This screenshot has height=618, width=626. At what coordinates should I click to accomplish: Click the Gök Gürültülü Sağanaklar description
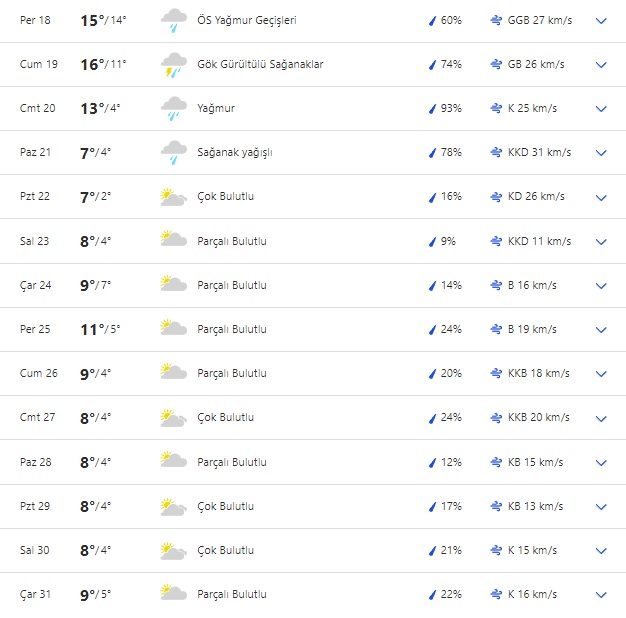[x=260, y=65]
